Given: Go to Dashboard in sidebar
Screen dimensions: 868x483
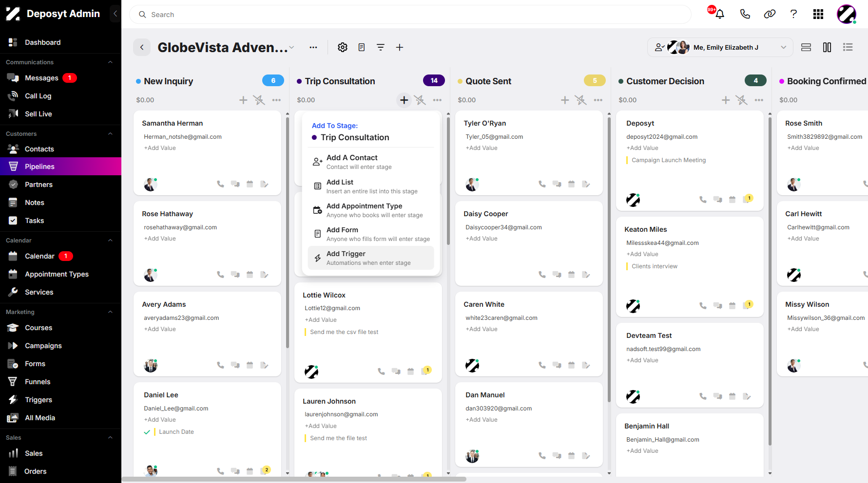Looking at the screenshot, I should pyautogui.click(x=42, y=42).
